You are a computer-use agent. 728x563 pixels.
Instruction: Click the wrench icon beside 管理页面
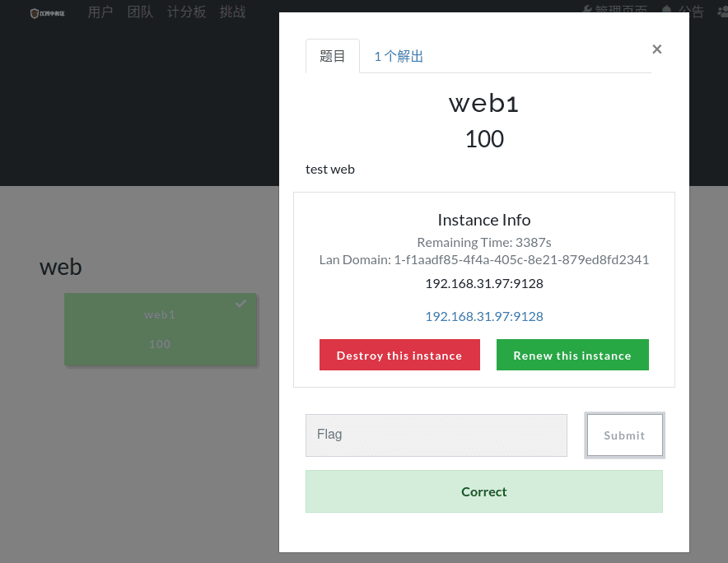pyautogui.click(x=586, y=11)
